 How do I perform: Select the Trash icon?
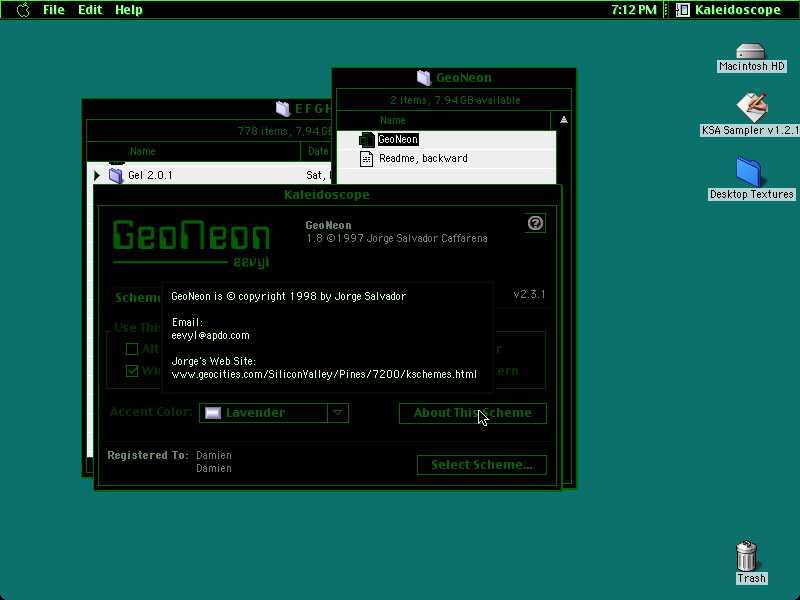(746, 556)
